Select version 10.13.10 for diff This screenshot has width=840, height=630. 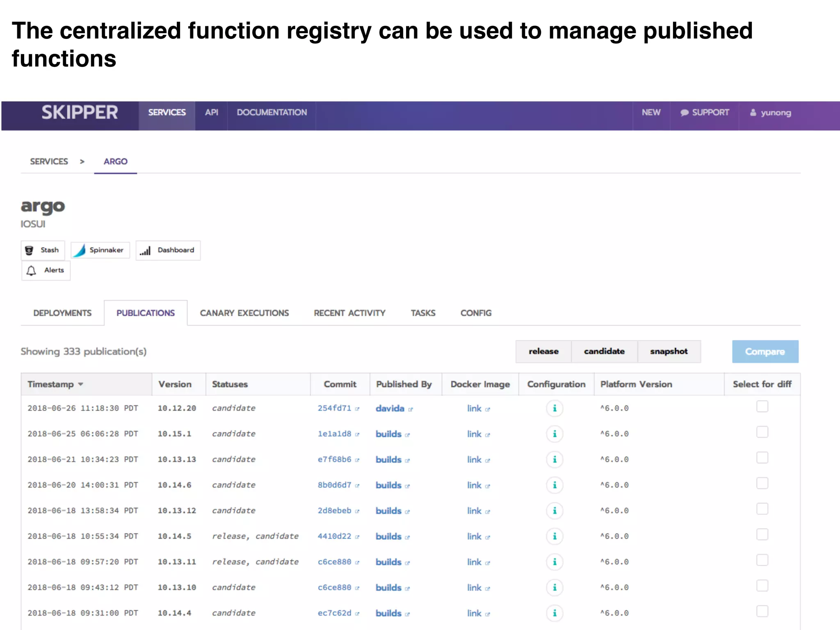pyautogui.click(x=762, y=586)
